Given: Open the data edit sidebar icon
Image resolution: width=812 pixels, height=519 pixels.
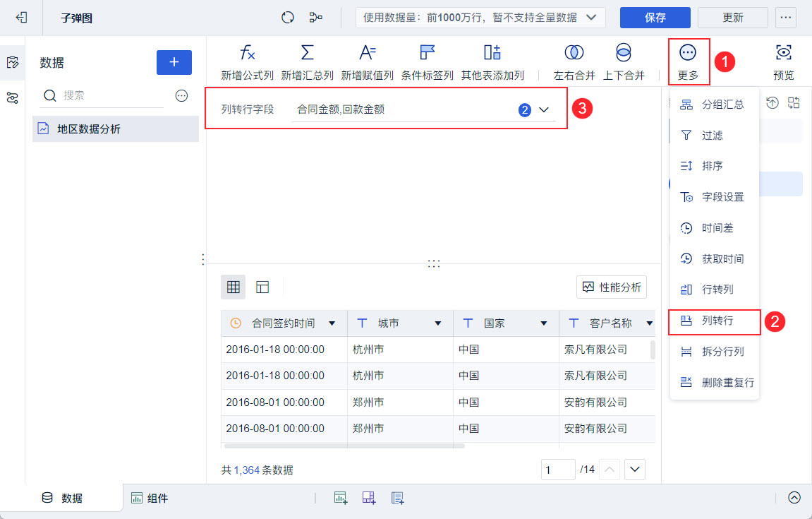Looking at the screenshot, I should coord(13,63).
